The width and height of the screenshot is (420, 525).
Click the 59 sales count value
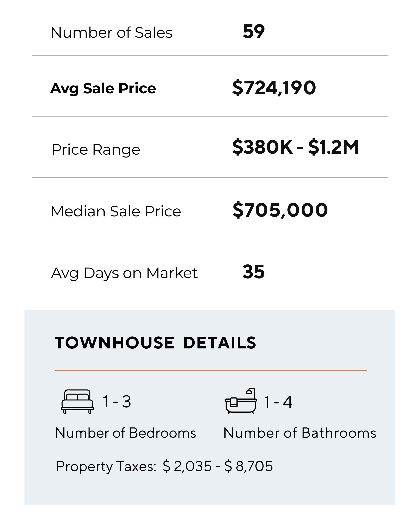pos(254,32)
